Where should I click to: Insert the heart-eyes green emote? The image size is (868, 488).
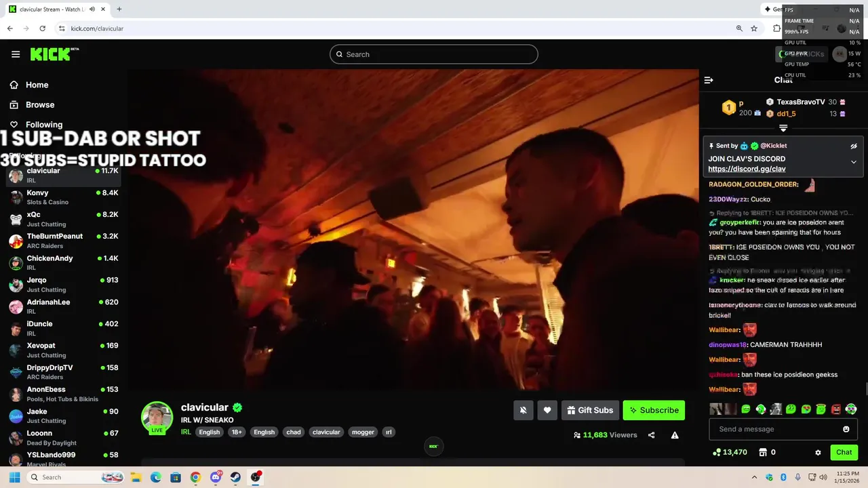[806, 409]
